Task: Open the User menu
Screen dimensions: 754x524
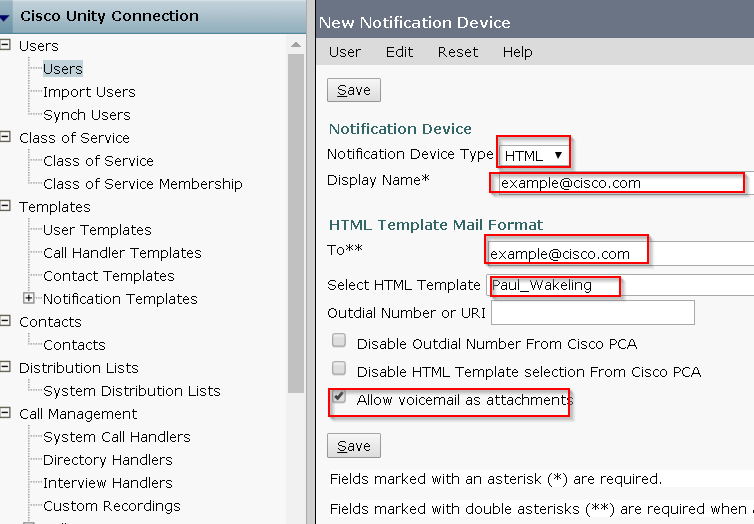Action: click(x=345, y=52)
